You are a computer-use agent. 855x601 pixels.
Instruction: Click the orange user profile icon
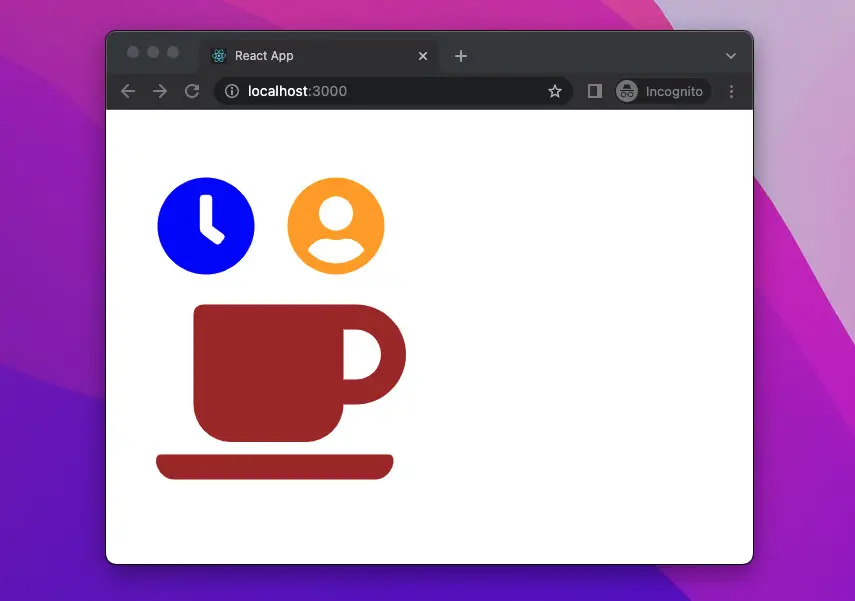tap(336, 226)
